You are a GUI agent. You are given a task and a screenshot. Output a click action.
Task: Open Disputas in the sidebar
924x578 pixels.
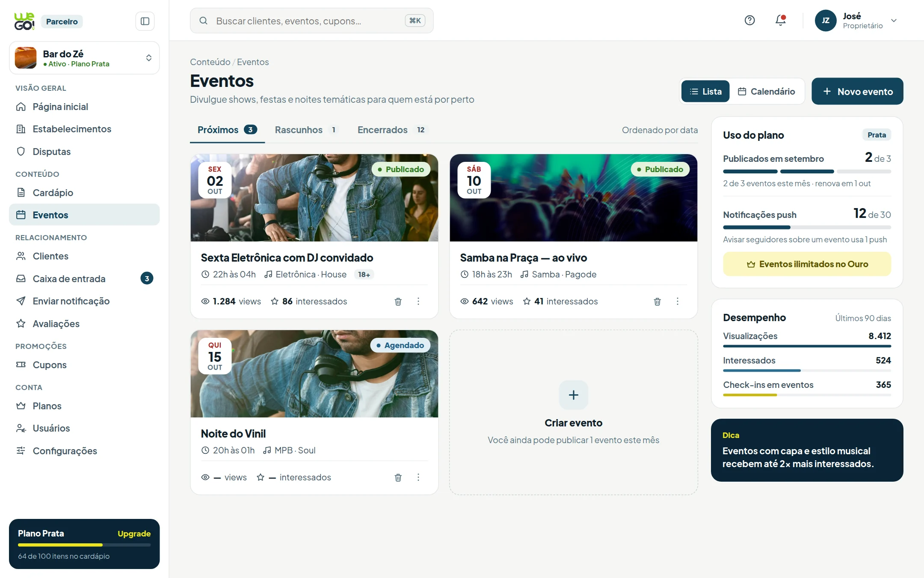point(84,152)
